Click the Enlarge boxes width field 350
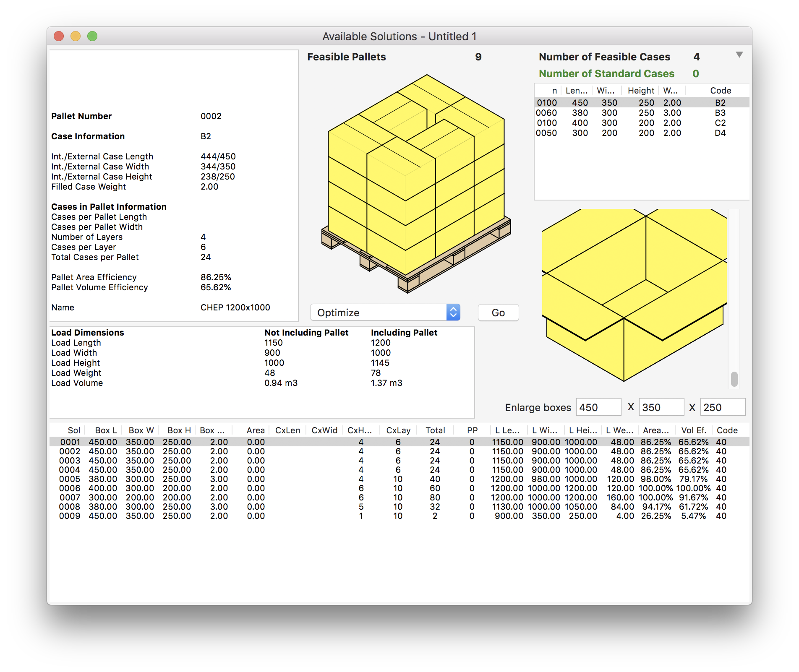The image size is (799, 672). (661, 407)
